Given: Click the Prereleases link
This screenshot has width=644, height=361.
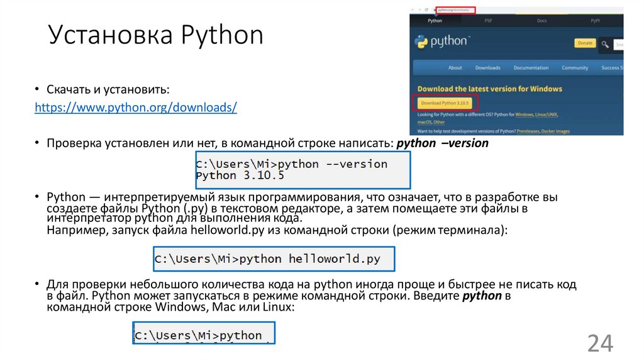Looking at the screenshot, I should pos(528,131).
